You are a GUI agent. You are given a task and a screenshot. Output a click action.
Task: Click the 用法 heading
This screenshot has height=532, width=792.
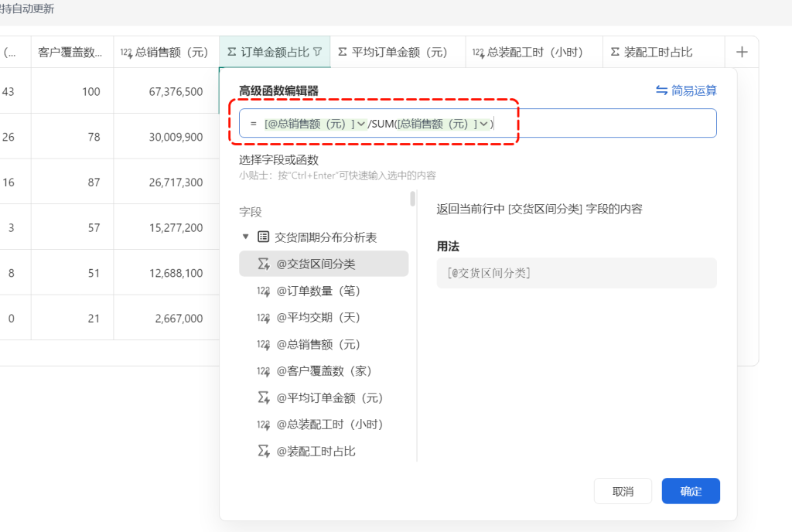[x=448, y=247]
